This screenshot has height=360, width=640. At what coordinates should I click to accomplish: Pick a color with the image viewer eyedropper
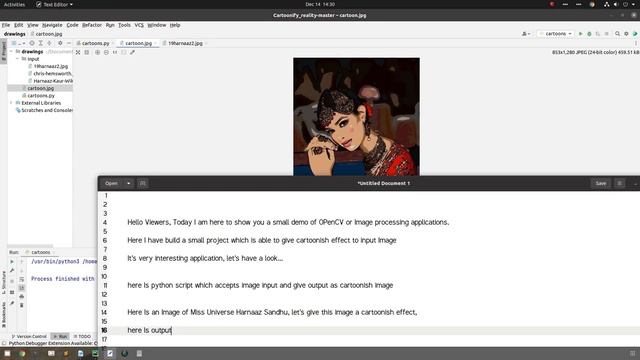click(x=132, y=52)
